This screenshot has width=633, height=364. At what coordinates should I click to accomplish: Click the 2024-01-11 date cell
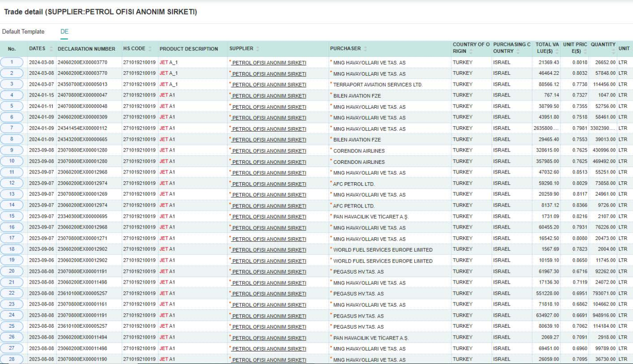42,106
